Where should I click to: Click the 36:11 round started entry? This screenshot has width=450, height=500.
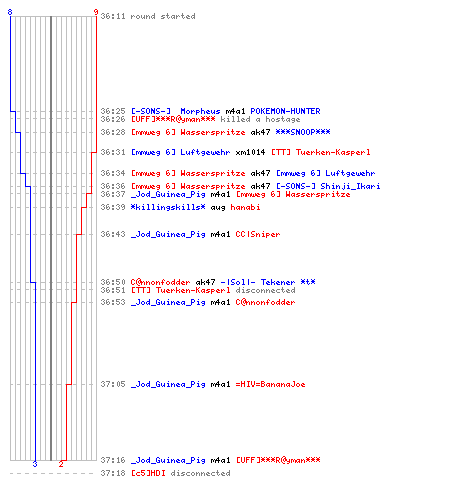click(x=148, y=16)
